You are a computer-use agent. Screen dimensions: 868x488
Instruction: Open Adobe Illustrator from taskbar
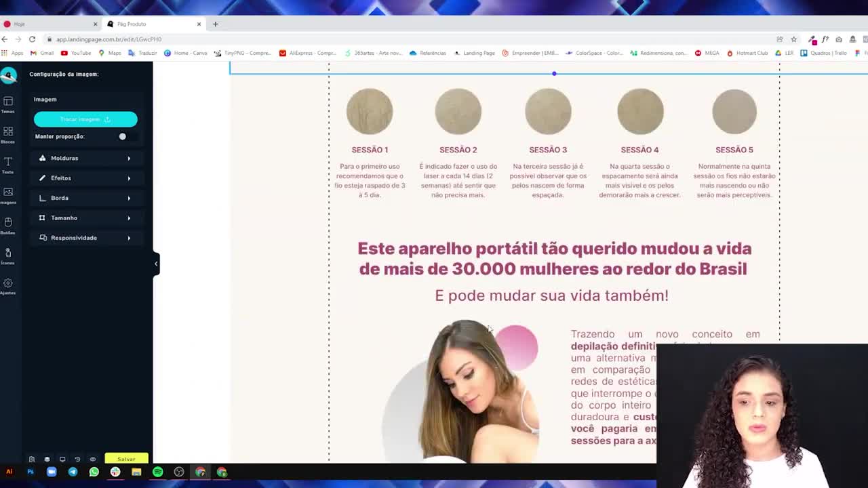click(x=9, y=472)
